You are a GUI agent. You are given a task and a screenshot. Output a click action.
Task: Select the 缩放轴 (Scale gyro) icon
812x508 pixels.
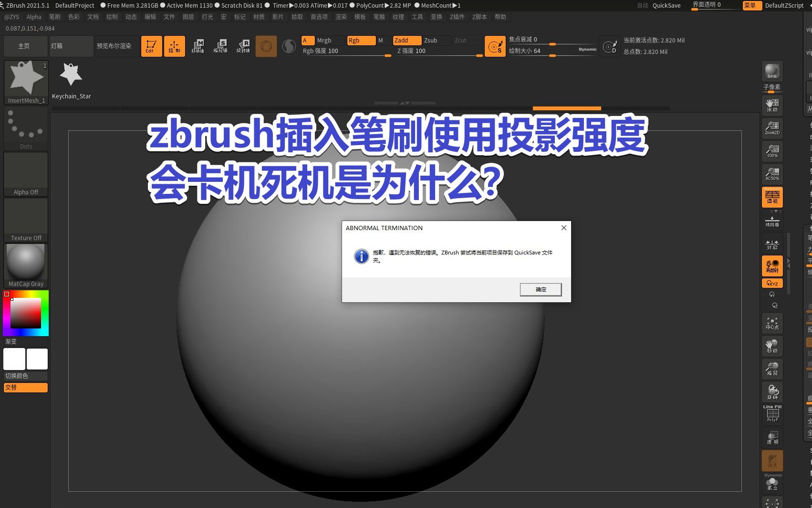220,46
